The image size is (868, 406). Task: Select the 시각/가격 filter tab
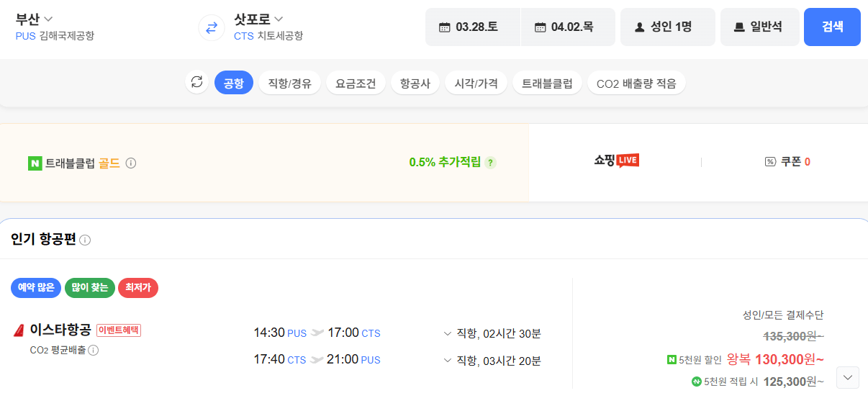(476, 84)
